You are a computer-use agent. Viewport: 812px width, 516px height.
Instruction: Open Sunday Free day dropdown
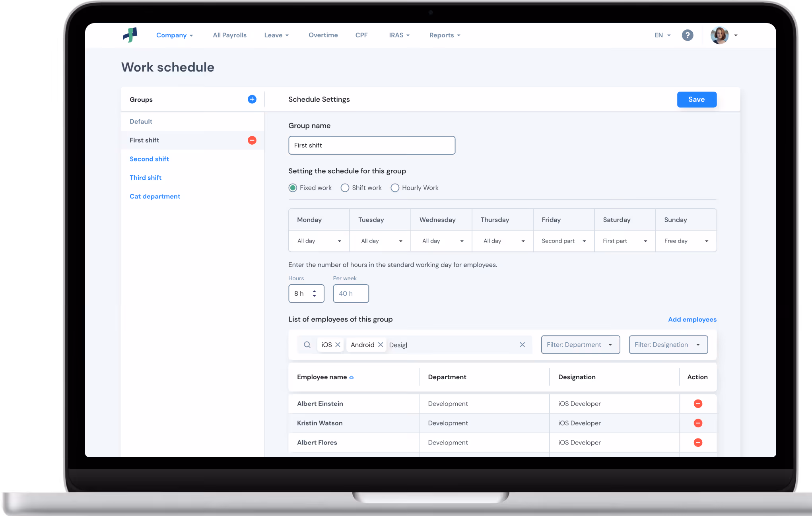click(x=686, y=241)
